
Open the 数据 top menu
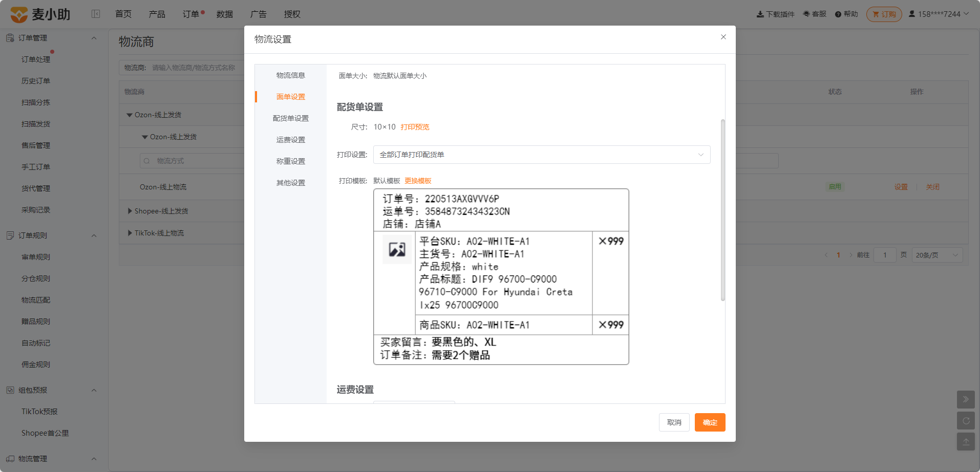(x=225, y=14)
